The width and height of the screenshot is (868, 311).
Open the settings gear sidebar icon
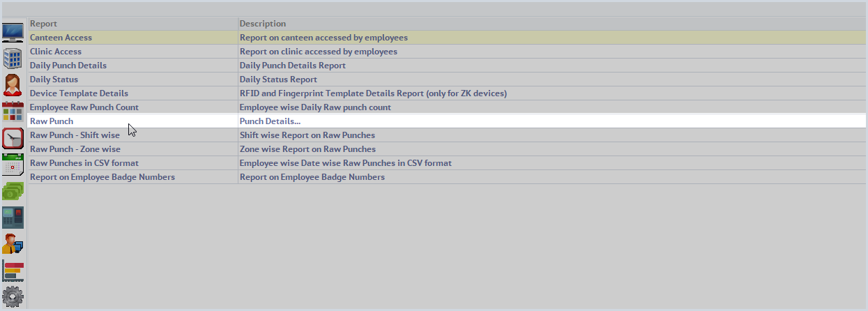click(13, 297)
